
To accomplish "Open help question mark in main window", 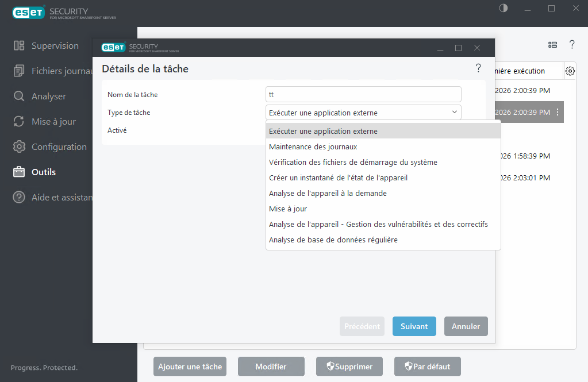I will tap(572, 45).
